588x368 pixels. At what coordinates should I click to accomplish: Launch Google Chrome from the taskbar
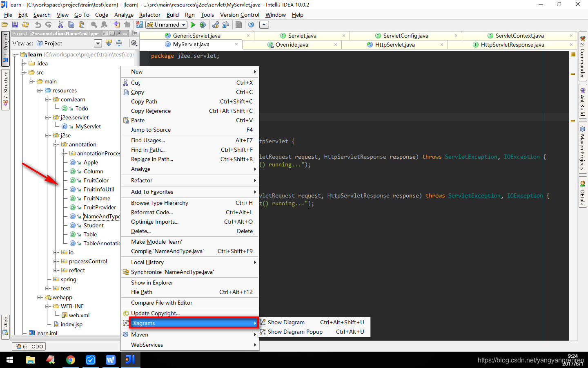click(71, 359)
